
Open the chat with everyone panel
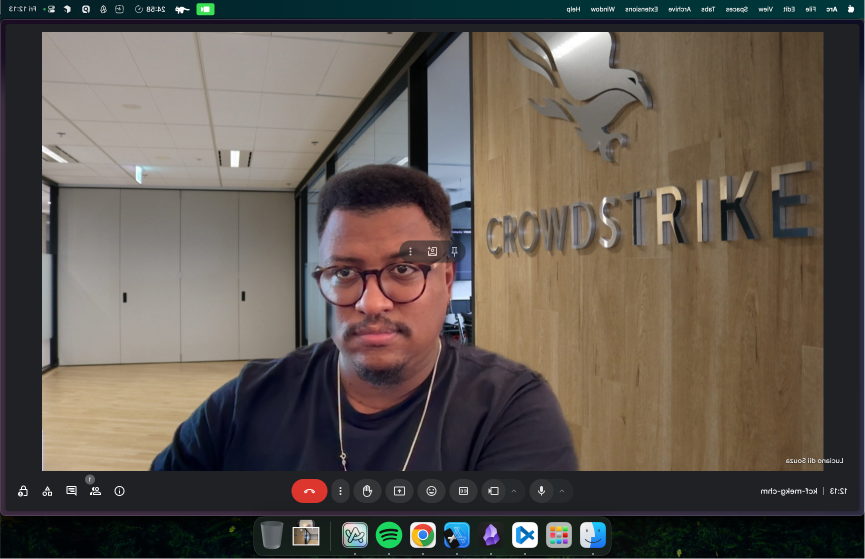click(x=71, y=491)
